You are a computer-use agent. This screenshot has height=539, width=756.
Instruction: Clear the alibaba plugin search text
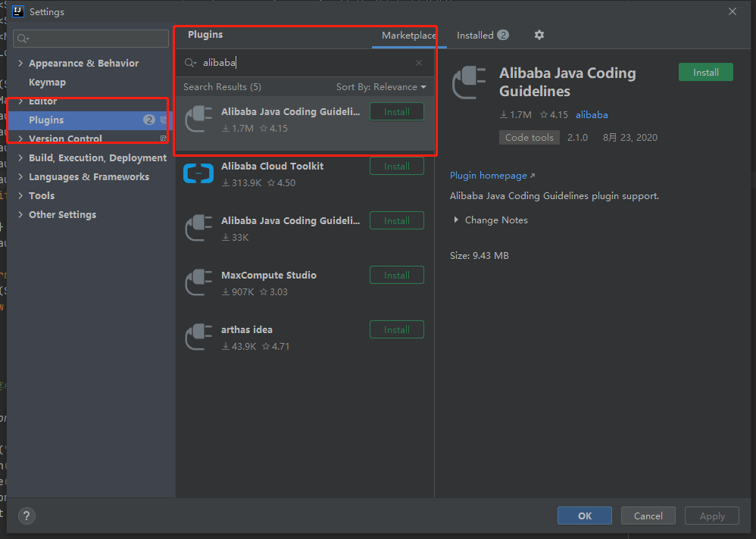click(x=418, y=63)
